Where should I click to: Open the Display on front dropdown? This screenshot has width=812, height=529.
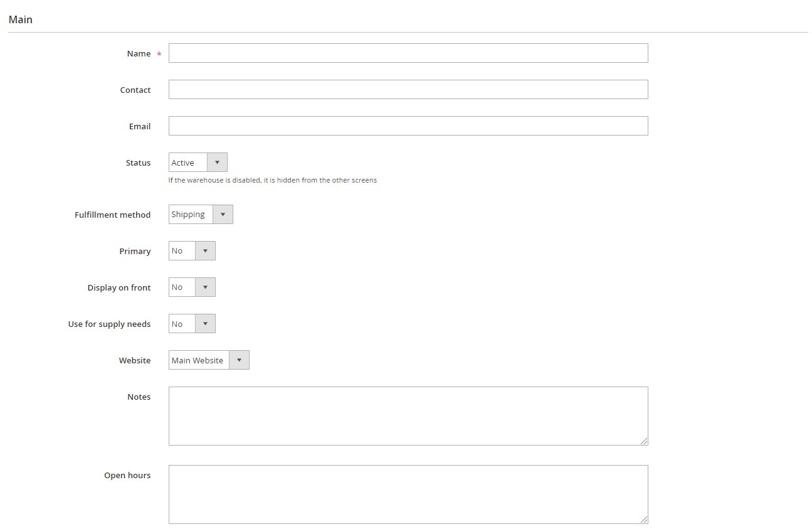tap(192, 287)
